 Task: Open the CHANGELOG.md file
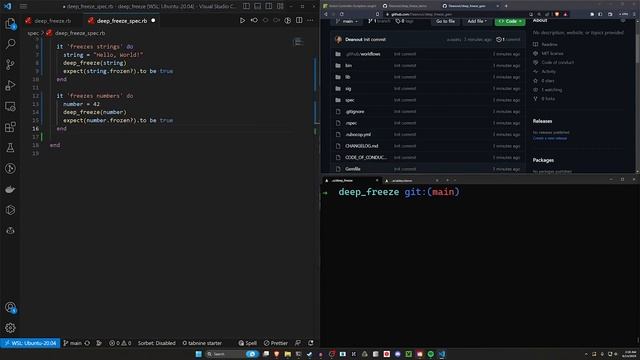(362, 146)
